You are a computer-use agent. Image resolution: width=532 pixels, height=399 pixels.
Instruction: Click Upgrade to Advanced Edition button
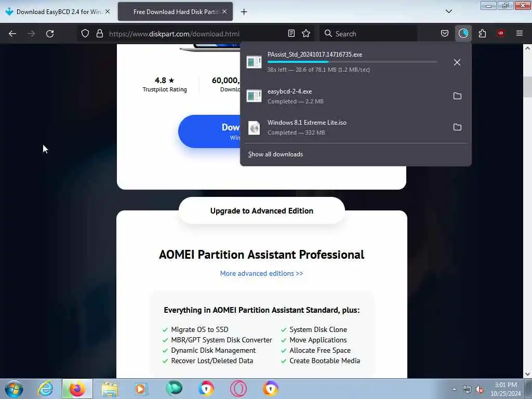[x=262, y=211]
